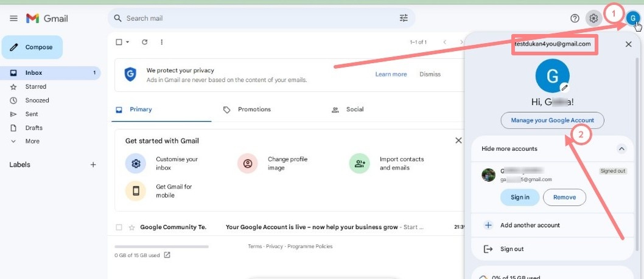The width and height of the screenshot is (644, 279).
Task: Click Learn more link
Action: coord(391,74)
